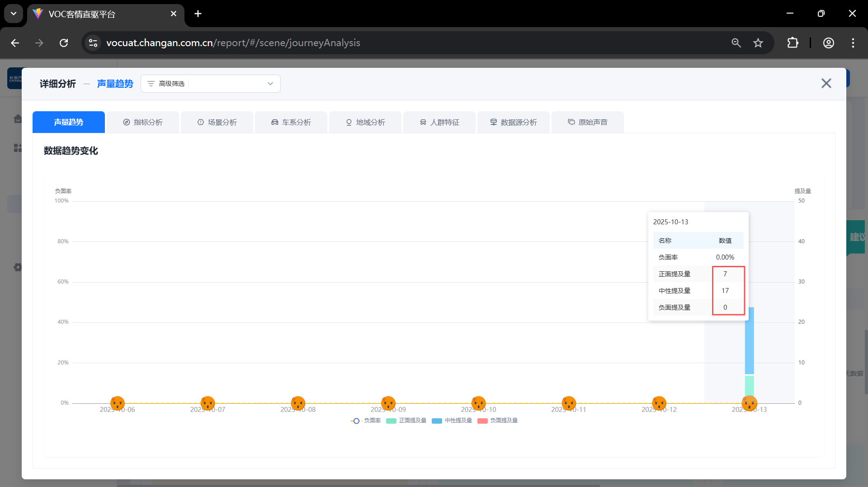This screenshot has height=487, width=868.
Task: Close the 详细分析 dialog with X
Action: click(826, 83)
